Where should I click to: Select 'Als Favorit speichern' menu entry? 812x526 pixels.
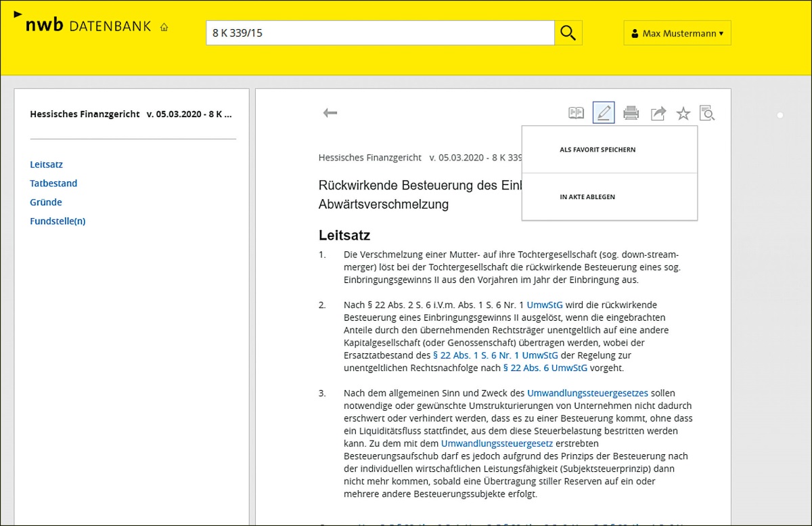point(597,150)
